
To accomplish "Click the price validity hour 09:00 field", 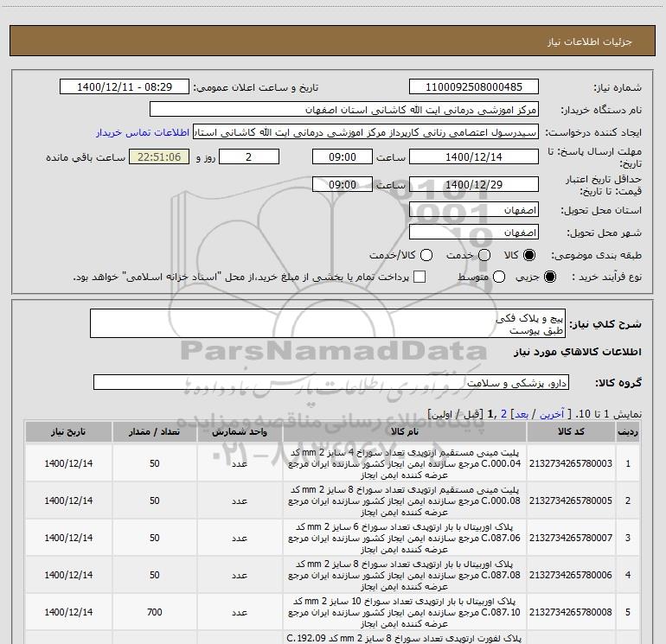I will click(x=343, y=184).
